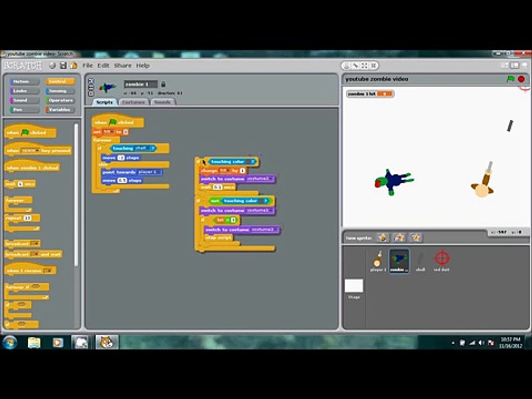Toggle the sprite drag lock icon

click(x=163, y=84)
